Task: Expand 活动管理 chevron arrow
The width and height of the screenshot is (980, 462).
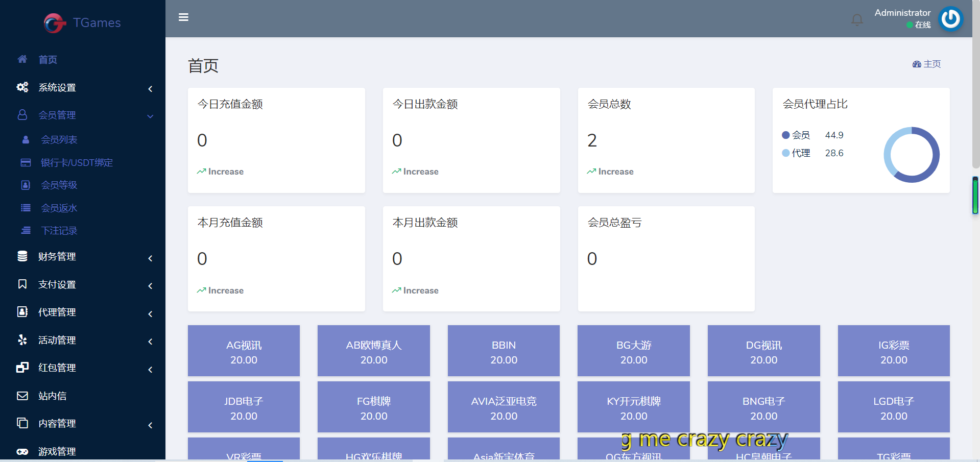Action: pyautogui.click(x=150, y=342)
